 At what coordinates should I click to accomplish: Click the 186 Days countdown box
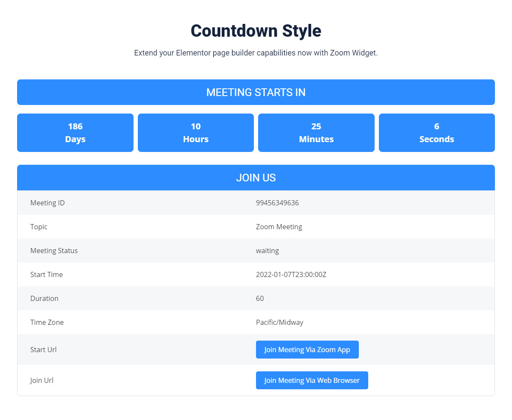click(x=75, y=133)
